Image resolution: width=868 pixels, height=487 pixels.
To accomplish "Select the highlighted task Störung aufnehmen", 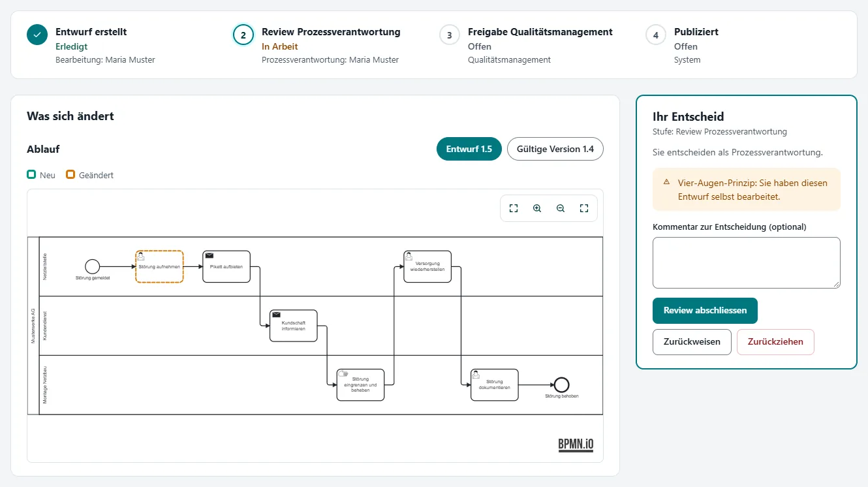I will click(159, 266).
